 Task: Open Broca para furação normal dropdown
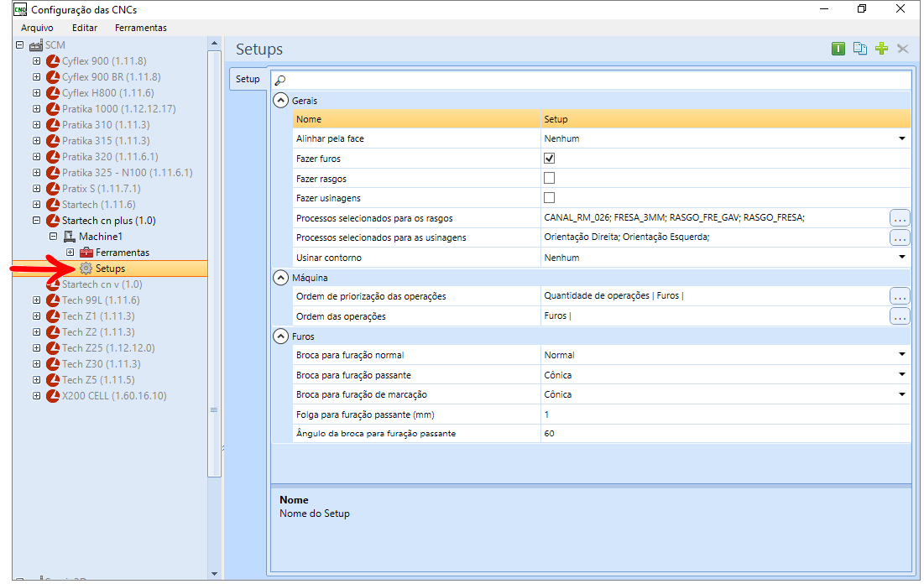point(901,354)
